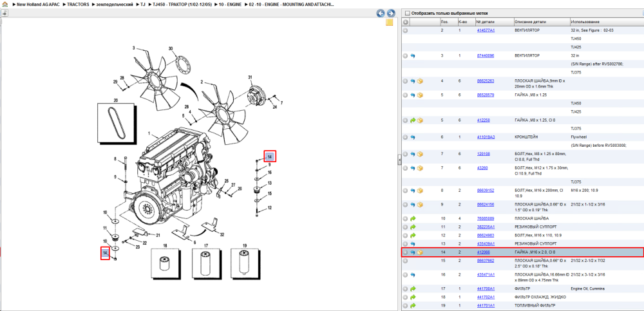
Task: Select callout 14 near right engine mount
Action: 270,156
